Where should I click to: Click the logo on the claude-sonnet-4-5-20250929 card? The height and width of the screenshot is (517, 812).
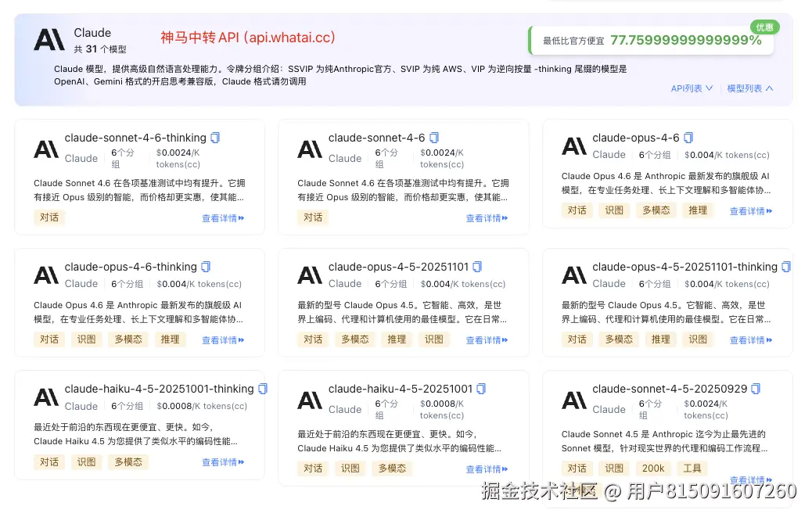(573, 400)
